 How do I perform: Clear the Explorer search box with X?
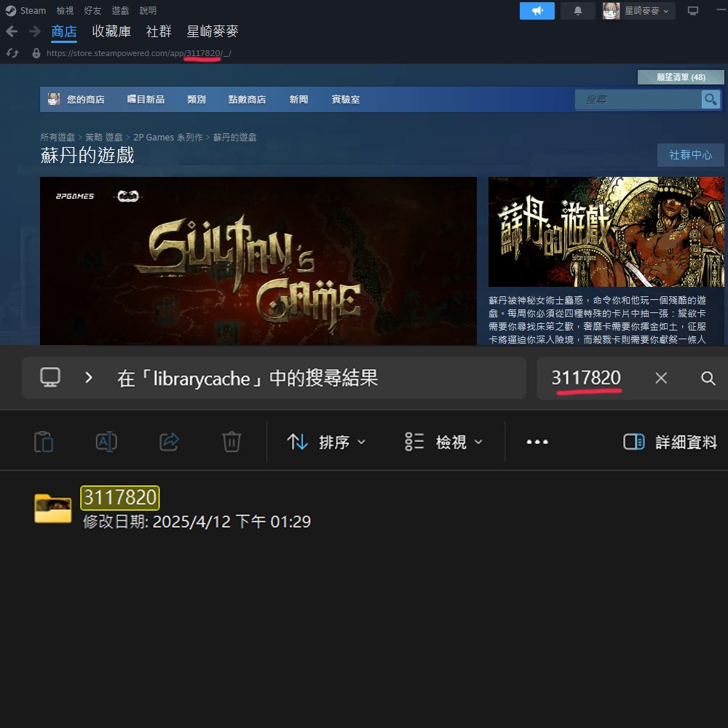(x=661, y=378)
